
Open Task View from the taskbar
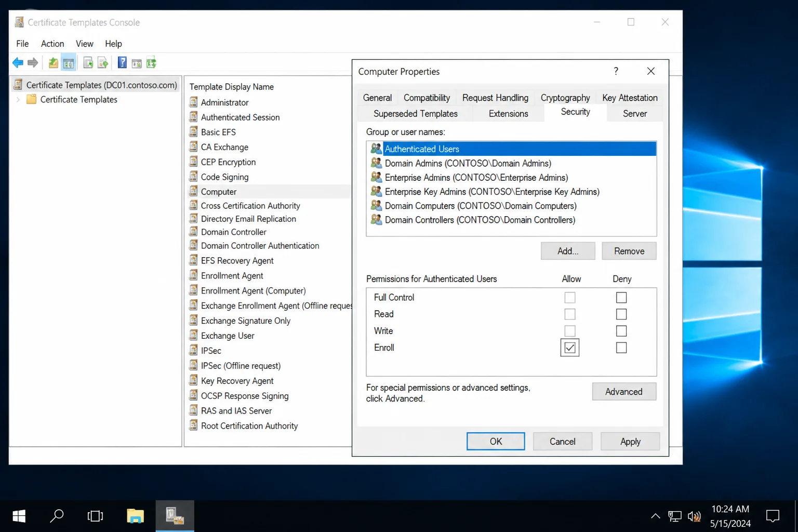[x=96, y=516]
